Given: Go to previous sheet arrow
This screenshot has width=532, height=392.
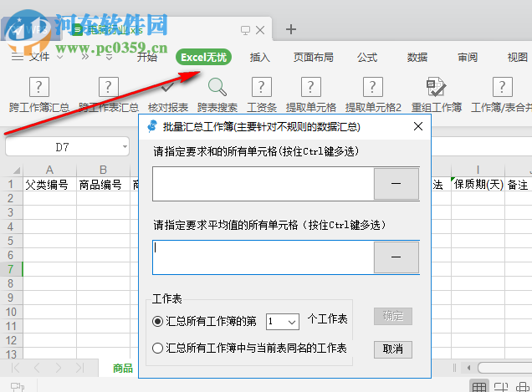Looking at the screenshot, I should [x=37, y=368].
